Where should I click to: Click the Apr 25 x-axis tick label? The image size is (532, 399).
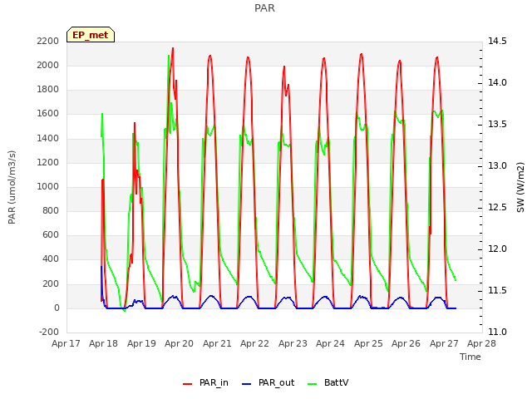368,343
